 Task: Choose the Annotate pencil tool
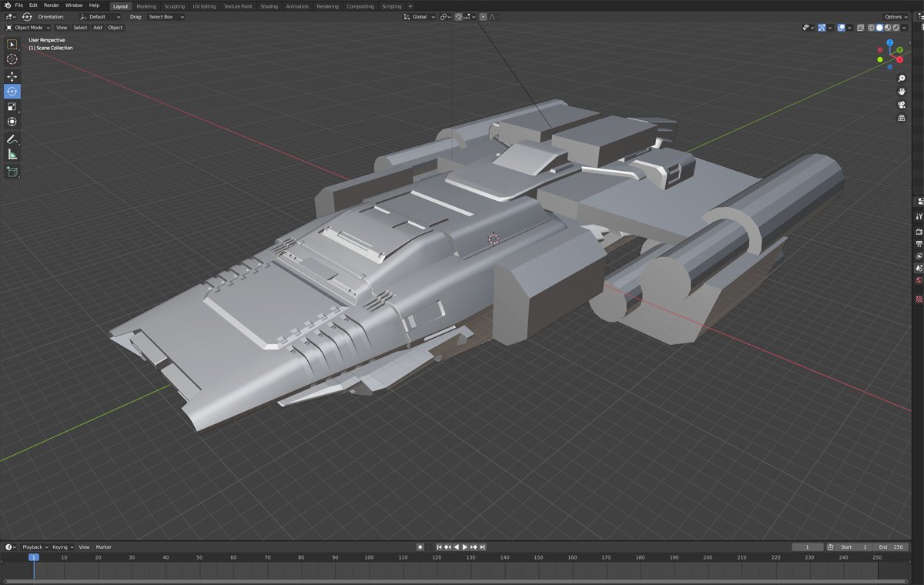pyautogui.click(x=12, y=139)
